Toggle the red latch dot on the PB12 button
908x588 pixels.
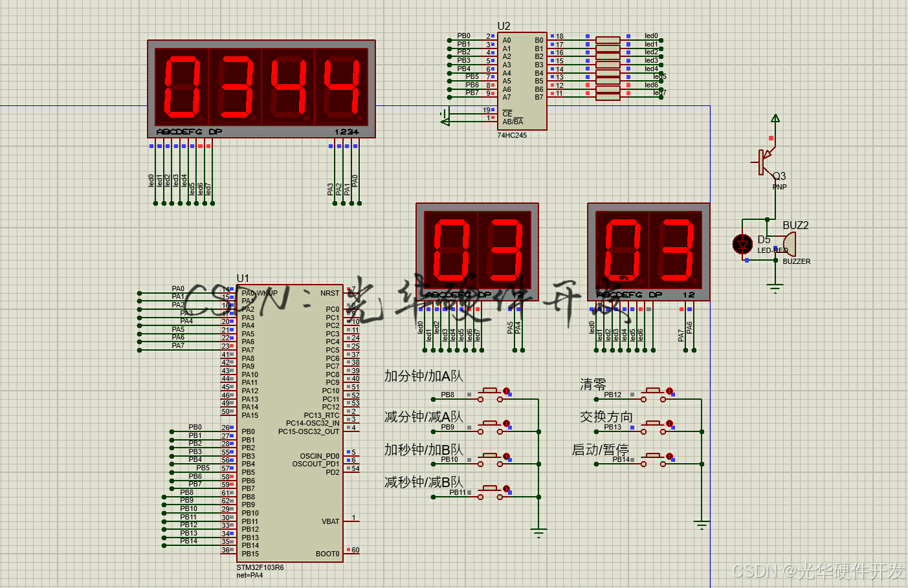(670, 391)
